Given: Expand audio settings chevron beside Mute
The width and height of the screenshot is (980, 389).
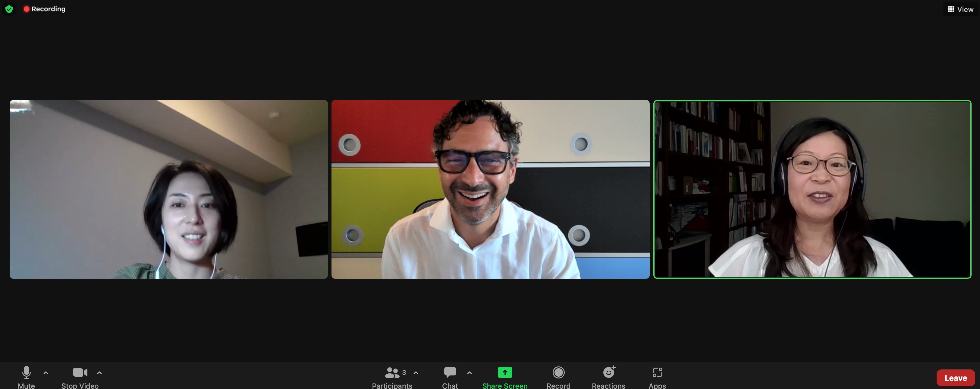Looking at the screenshot, I should pyautogui.click(x=46, y=373).
